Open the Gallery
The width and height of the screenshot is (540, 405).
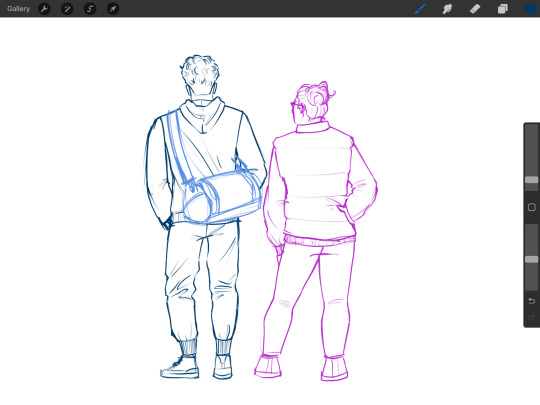tap(18, 9)
